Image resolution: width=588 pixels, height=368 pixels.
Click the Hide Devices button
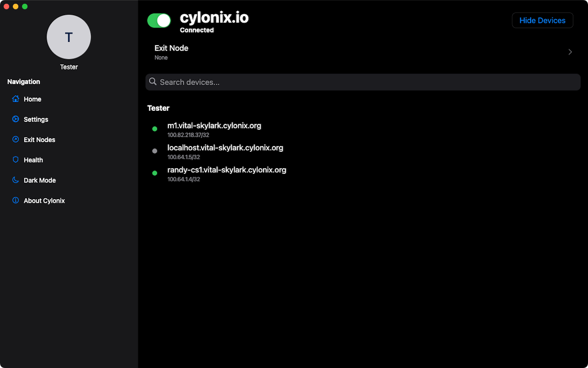[x=543, y=20]
